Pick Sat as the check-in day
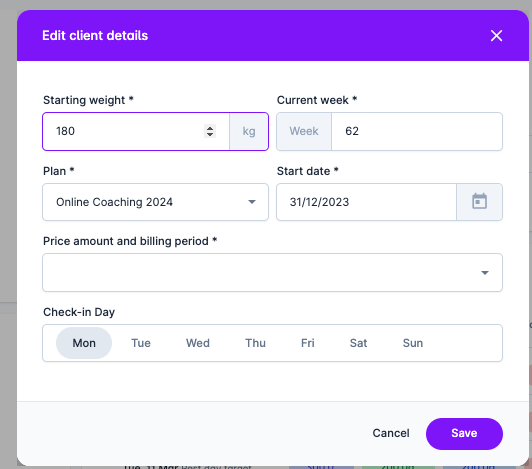Image resolution: width=532 pixels, height=469 pixels. pos(358,343)
